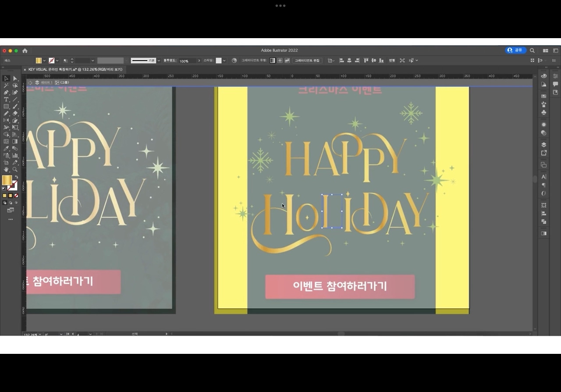561x392 pixels.
Task: Click the stroke swatch in toolbar
Action: [x=13, y=185]
